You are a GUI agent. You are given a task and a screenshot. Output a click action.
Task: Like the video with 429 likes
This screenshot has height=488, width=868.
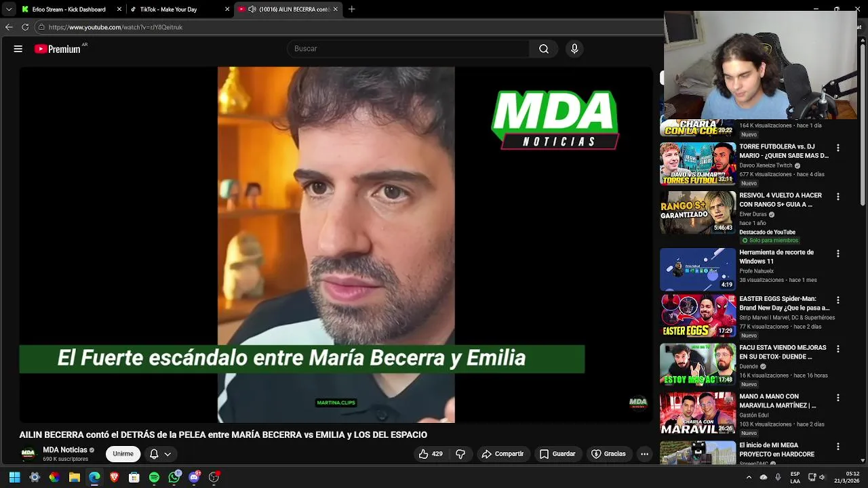point(431,454)
